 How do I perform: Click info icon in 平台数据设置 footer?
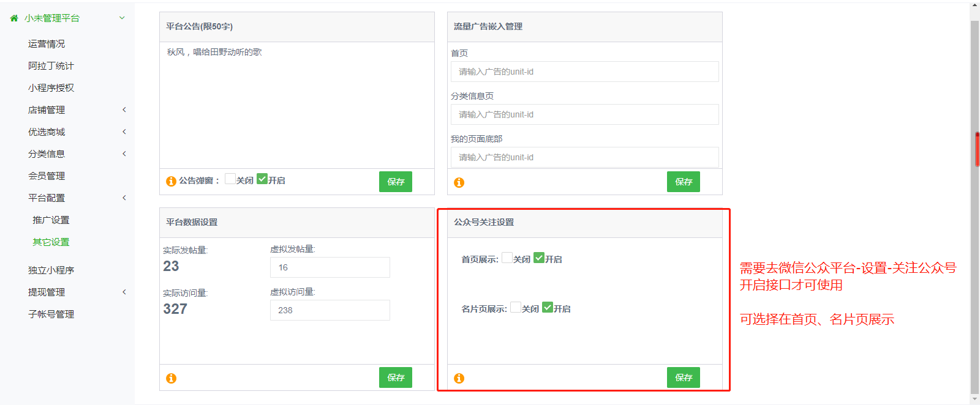tap(171, 378)
